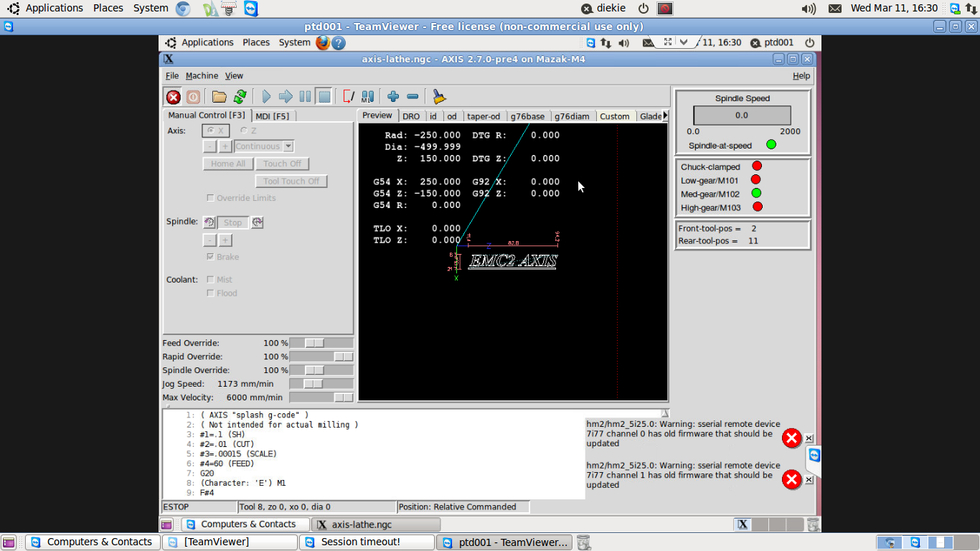Adjust the Spindle Override slider

pyautogui.click(x=321, y=370)
